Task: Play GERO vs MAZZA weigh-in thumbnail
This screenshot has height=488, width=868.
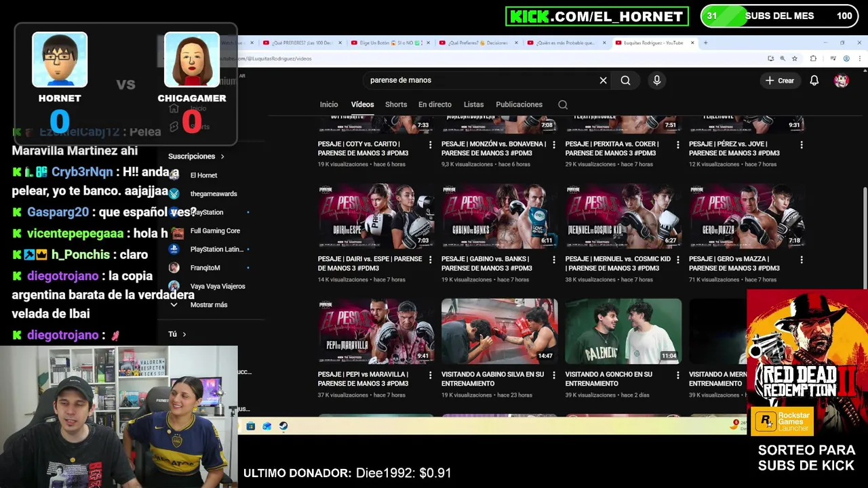Action: (x=747, y=216)
